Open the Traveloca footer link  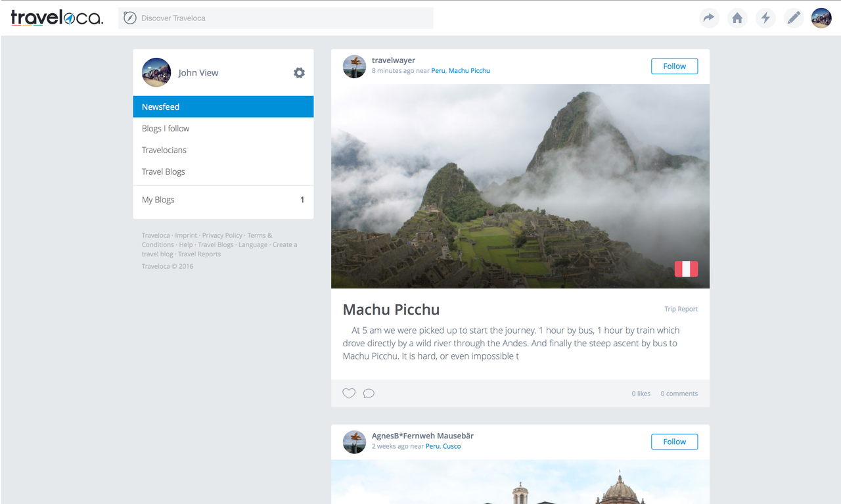click(156, 235)
